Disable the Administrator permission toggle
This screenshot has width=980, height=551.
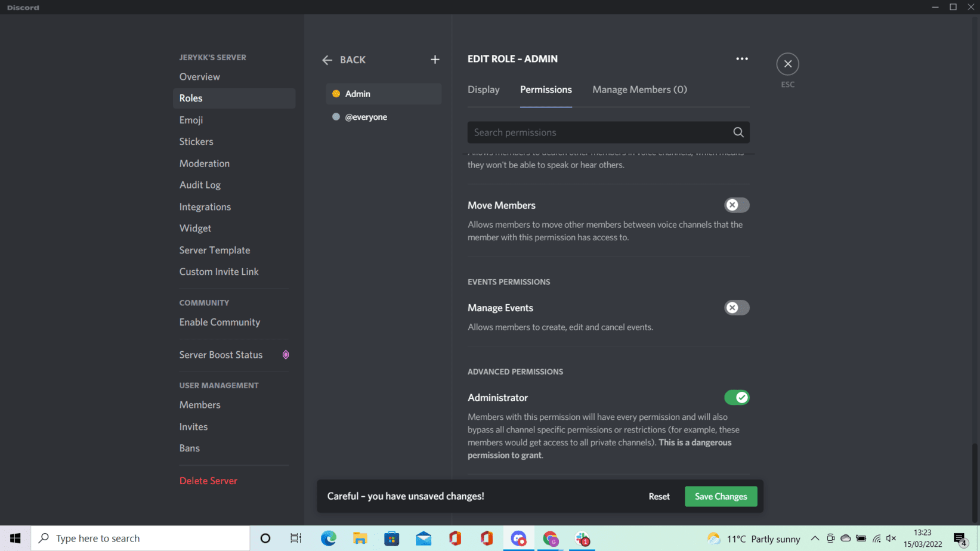pyautogui.click(x=737, y=397)
